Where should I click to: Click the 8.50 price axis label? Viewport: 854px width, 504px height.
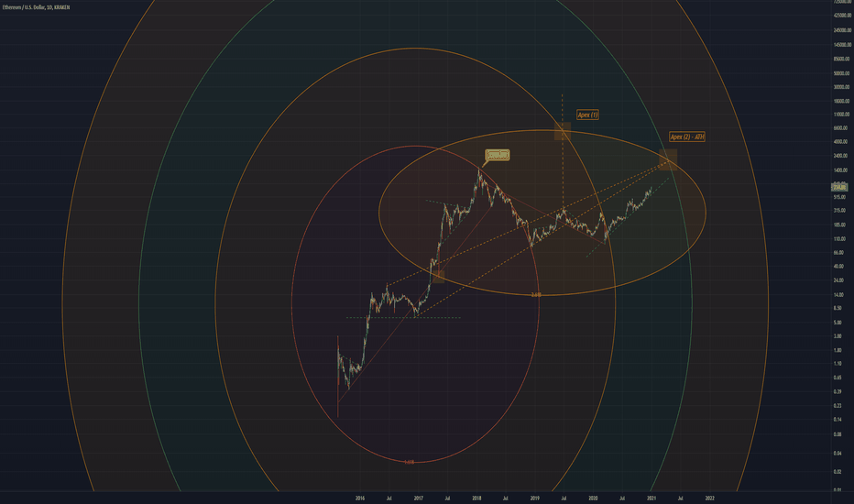click(x=838, y=309)
